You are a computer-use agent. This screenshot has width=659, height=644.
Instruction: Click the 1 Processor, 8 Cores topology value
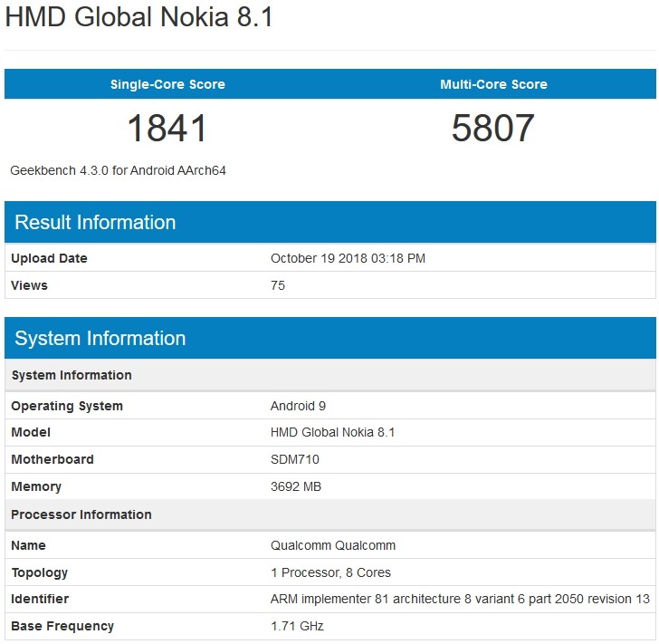tap(330, 572)
